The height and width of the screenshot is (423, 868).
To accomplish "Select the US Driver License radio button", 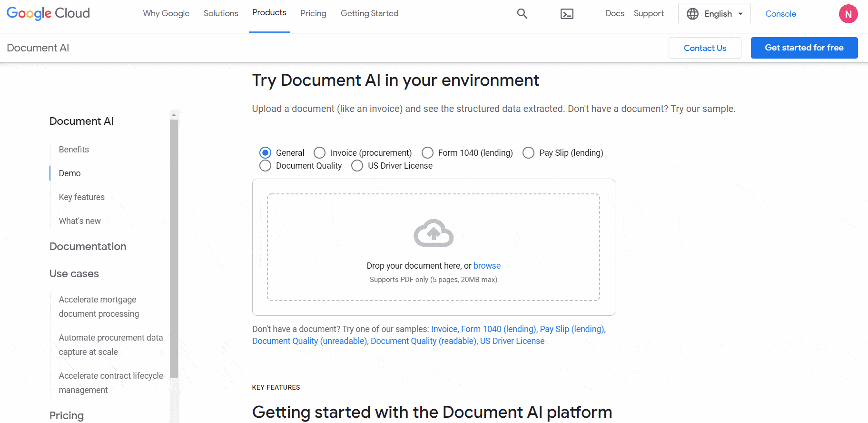I will [x=357, y=166].
